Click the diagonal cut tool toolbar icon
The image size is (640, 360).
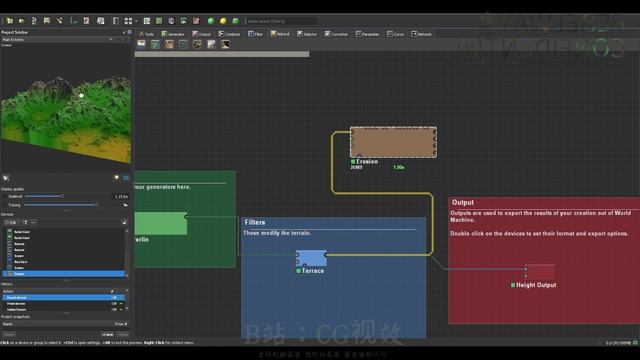[x=60, y=21]
